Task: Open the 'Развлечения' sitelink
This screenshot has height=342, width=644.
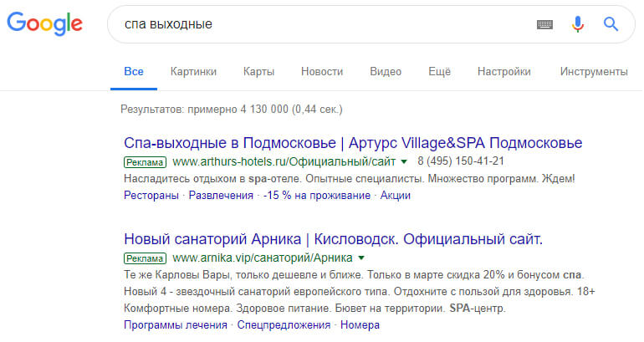Action: (221, 196)
